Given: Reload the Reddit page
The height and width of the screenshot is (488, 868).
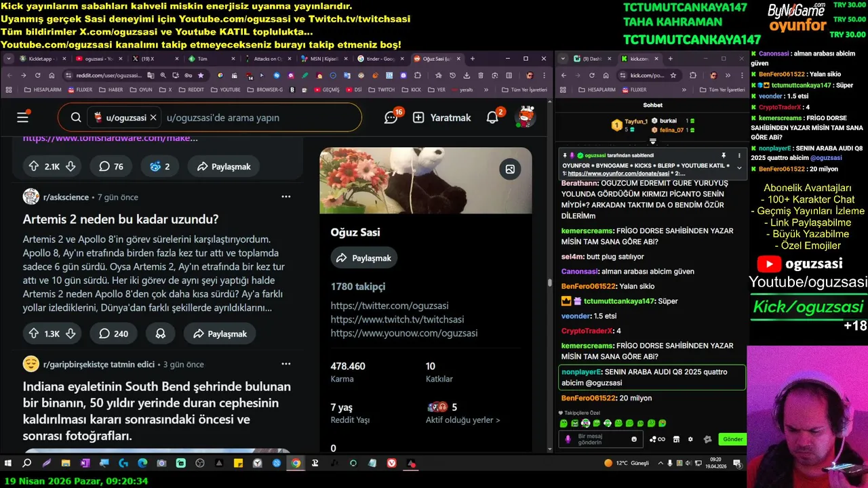Looking at the screenshot, I should (37, 75).
